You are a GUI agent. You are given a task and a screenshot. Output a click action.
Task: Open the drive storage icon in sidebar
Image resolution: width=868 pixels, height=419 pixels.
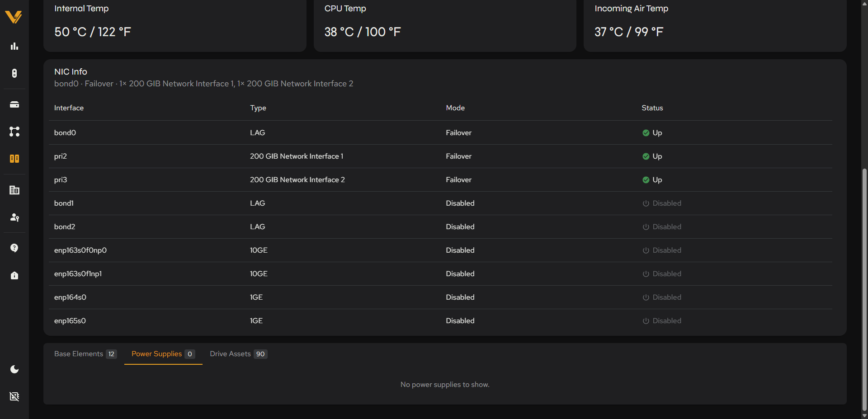(14, 104)
